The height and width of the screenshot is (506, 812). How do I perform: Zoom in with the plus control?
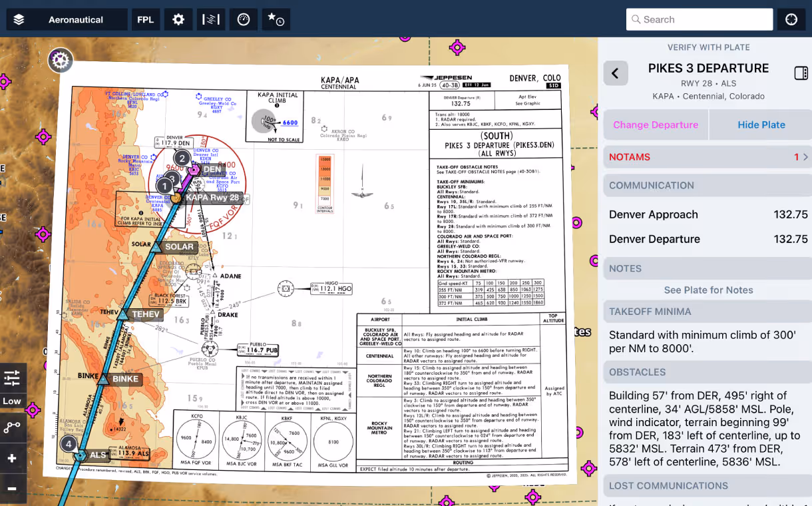pyautogui.click(x=13, y=458)
